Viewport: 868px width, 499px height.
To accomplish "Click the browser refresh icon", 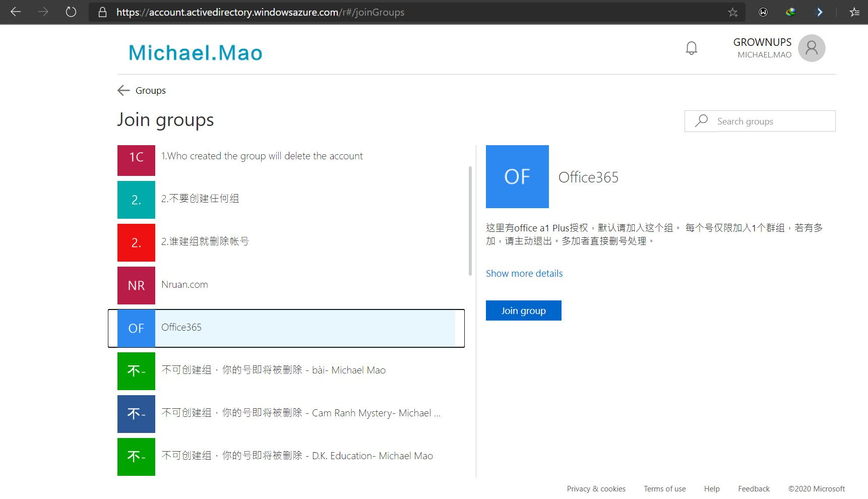I will (71, 12).
